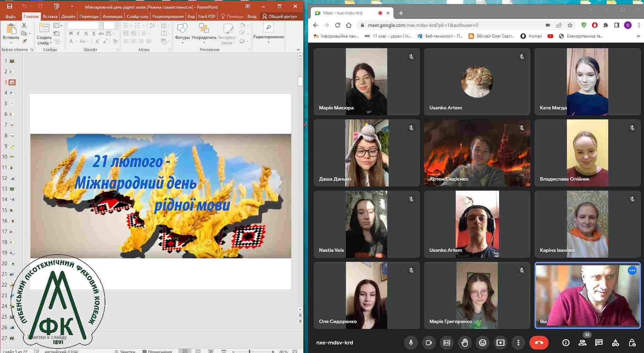Viewport: 644px width, 353px height.
Task: Switch to the Анимация tab
Action: point(113,17)
